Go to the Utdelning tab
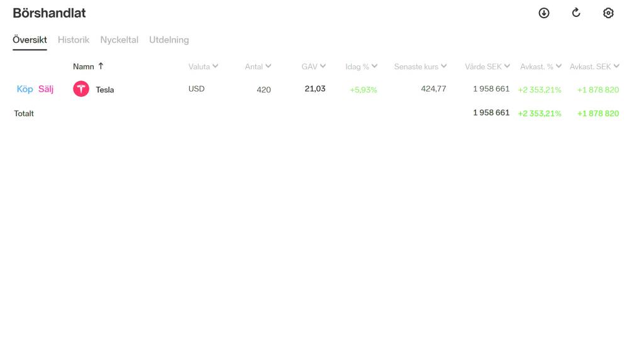This screenshot has height=338, width=644. 169,40
